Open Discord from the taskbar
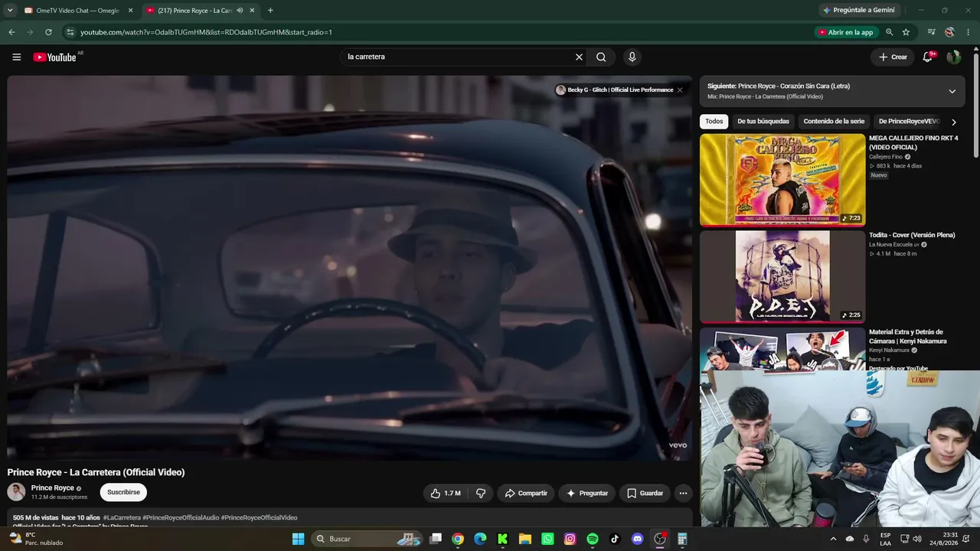Viewport: 980px width, 551px height. coord(637,539)
